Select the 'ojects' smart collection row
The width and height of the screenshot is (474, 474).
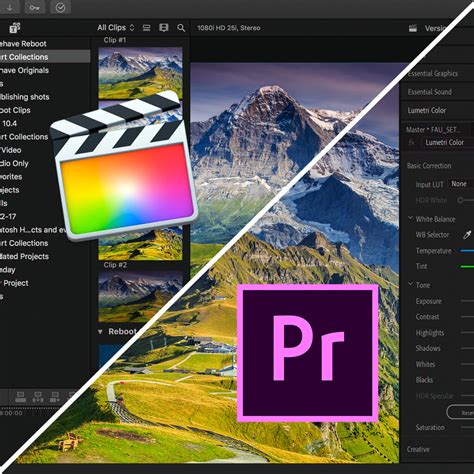click(x=10, y=190)
